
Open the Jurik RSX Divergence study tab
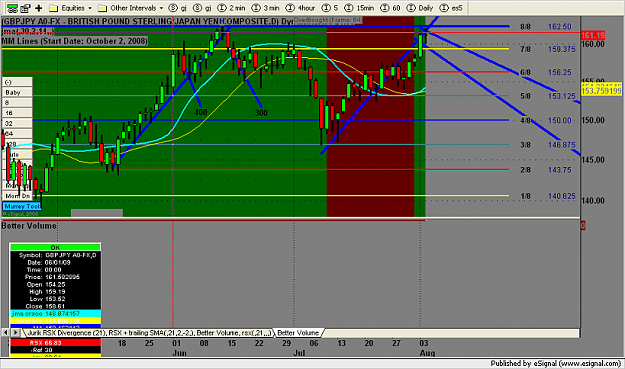(149, 333)
